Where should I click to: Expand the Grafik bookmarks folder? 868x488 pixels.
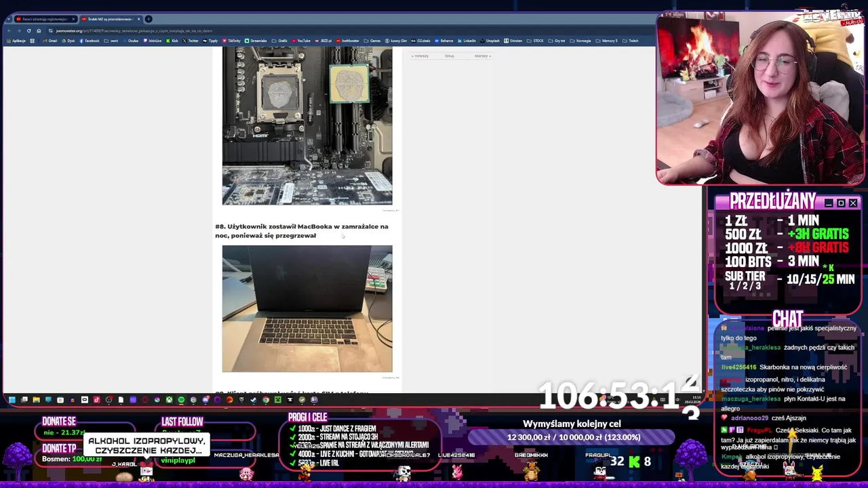(x=280, y=41)
